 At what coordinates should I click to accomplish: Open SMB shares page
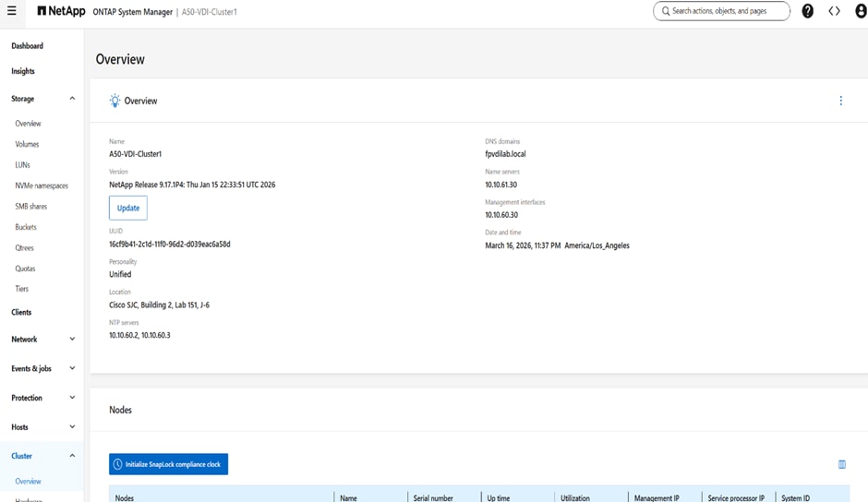[x=31, y=207]
